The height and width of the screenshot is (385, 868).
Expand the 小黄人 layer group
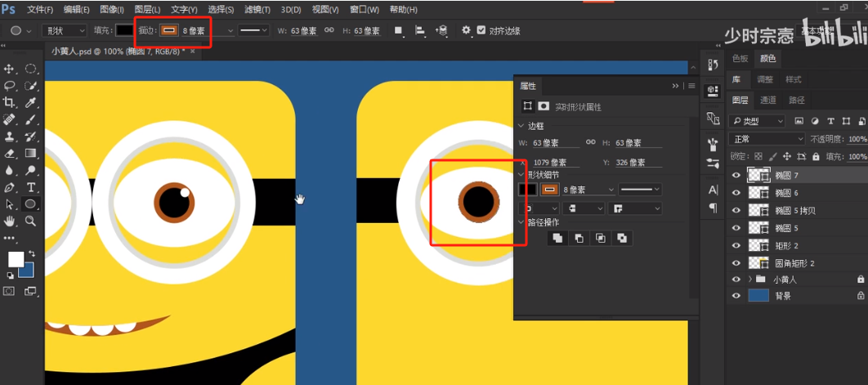tap(749, 280)
